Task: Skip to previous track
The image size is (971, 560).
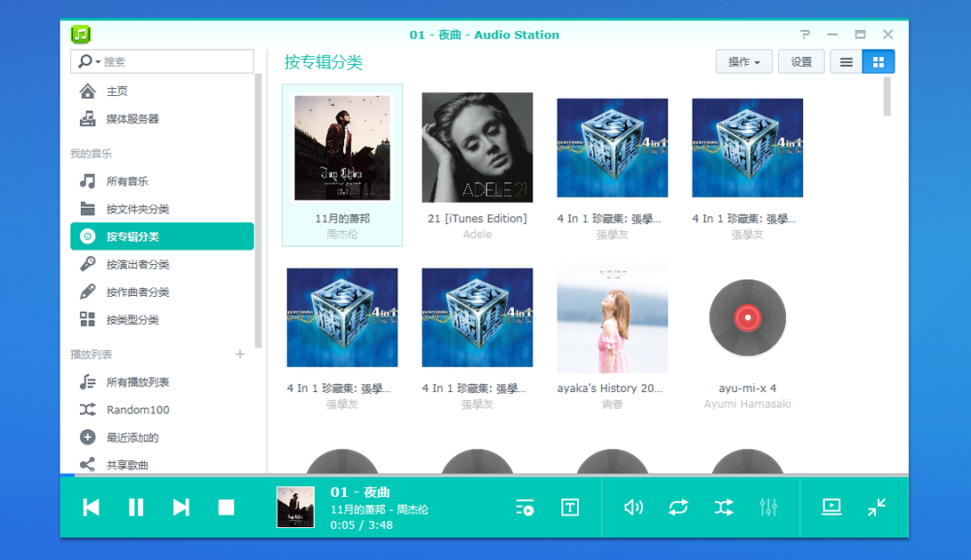Action: [91, 508]
